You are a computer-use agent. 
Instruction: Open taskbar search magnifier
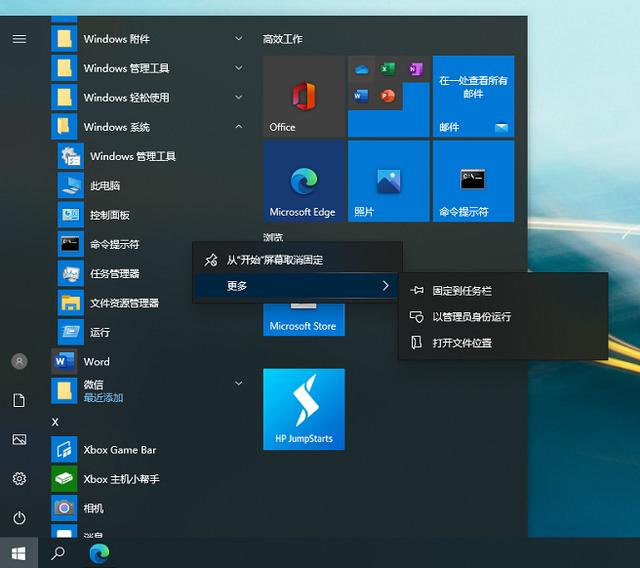coord(58,553)
